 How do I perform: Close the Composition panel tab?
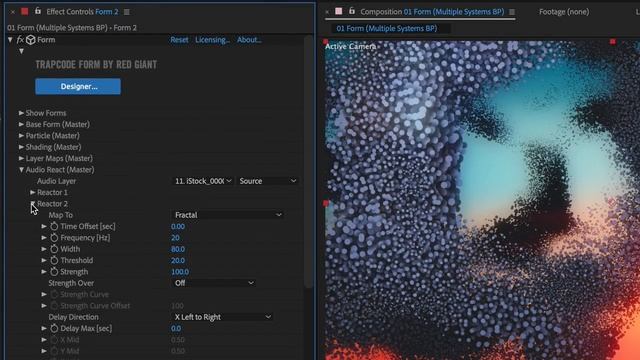327,12
